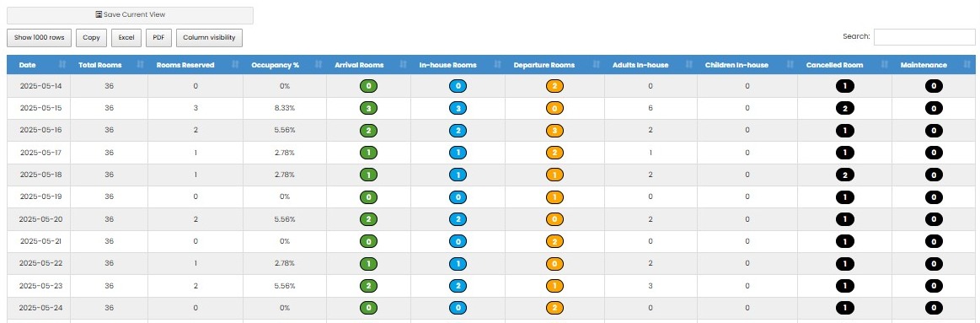Click the Search label text
Image resolution: width=980 pixels, height=323 pixels.
pyautogui.click(x=856, y=37)
